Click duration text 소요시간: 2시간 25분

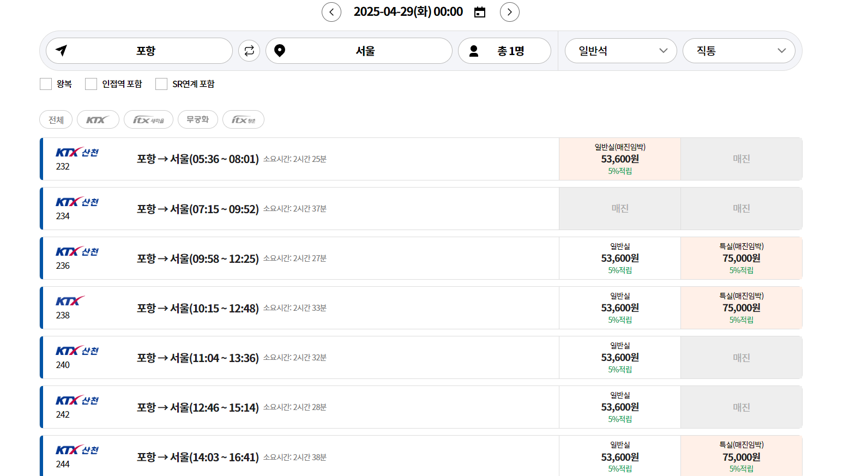pos(295,159)
